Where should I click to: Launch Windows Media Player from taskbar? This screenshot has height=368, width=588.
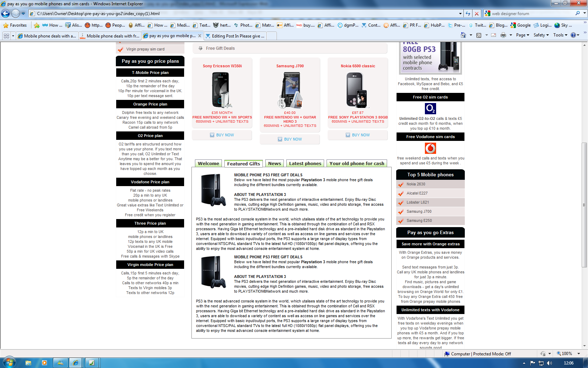point(44,363)
